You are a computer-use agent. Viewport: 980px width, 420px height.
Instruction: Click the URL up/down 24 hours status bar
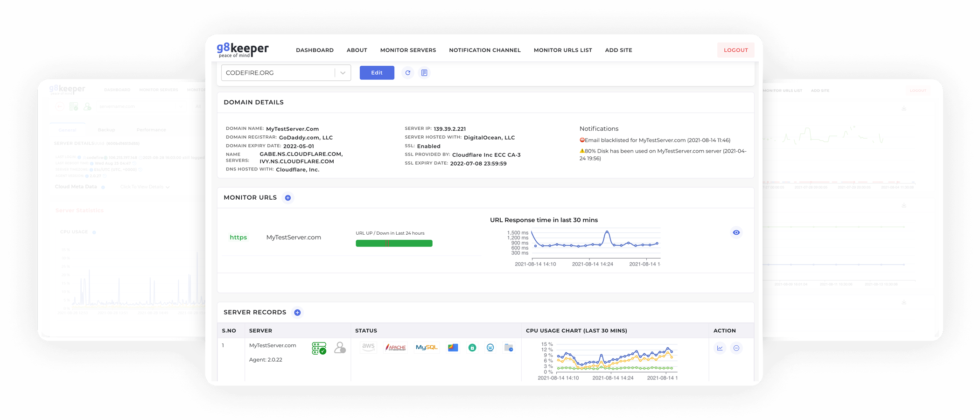(394, 243)
